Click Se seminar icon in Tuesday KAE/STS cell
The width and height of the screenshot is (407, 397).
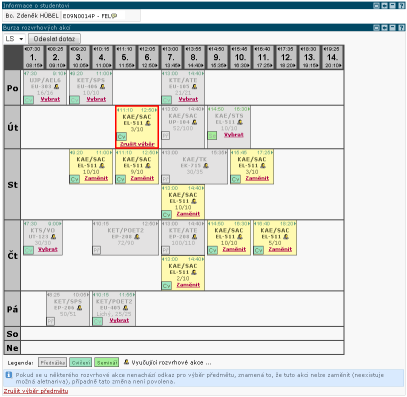pyautogui.click(x=212, y=135)
